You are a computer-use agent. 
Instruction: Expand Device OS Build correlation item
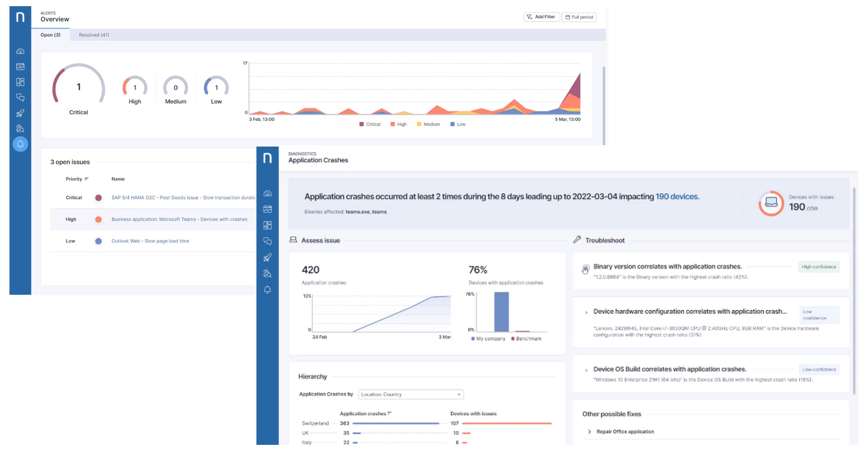point(586,370)
